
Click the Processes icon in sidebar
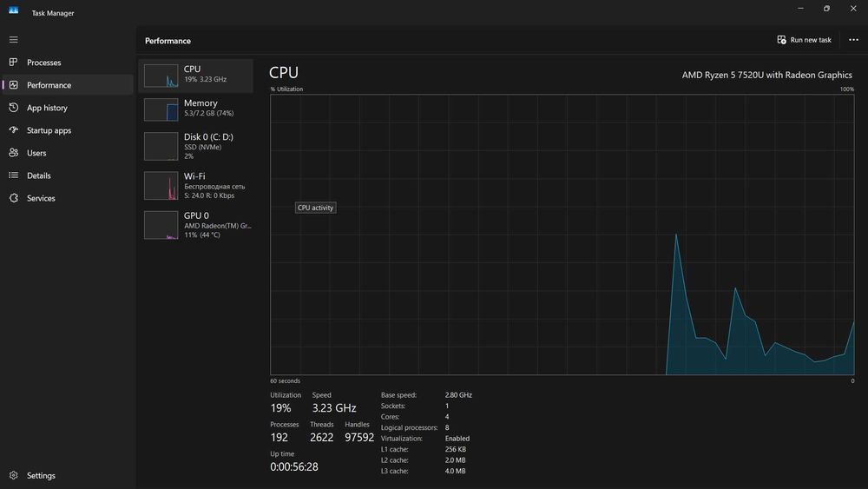pos(13,62)
